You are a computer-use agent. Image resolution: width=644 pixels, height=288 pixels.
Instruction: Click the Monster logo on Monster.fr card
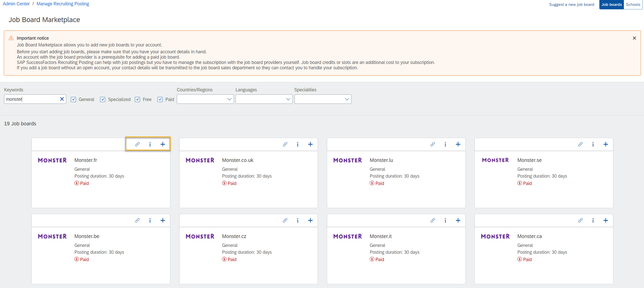click(52, 160)
